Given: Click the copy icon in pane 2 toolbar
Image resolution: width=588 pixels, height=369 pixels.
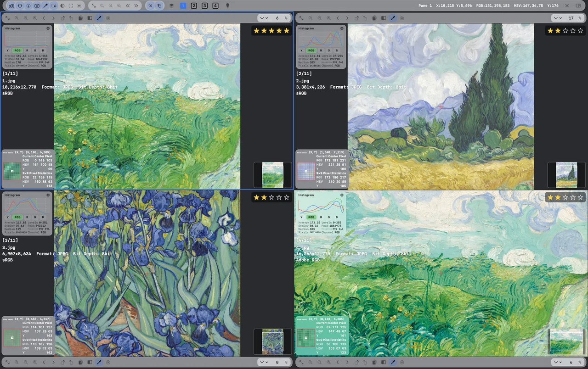Looking at the screenshot, I should [374, 18].
